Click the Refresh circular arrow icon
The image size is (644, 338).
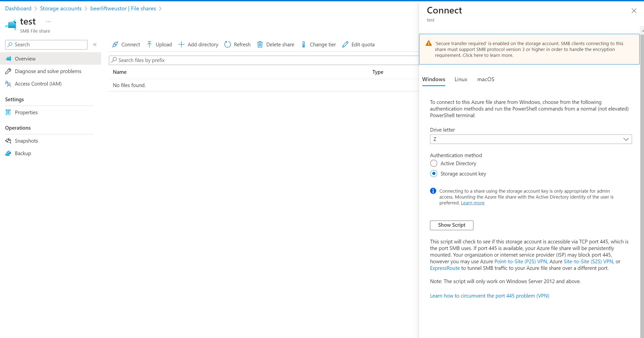(227, 45)
